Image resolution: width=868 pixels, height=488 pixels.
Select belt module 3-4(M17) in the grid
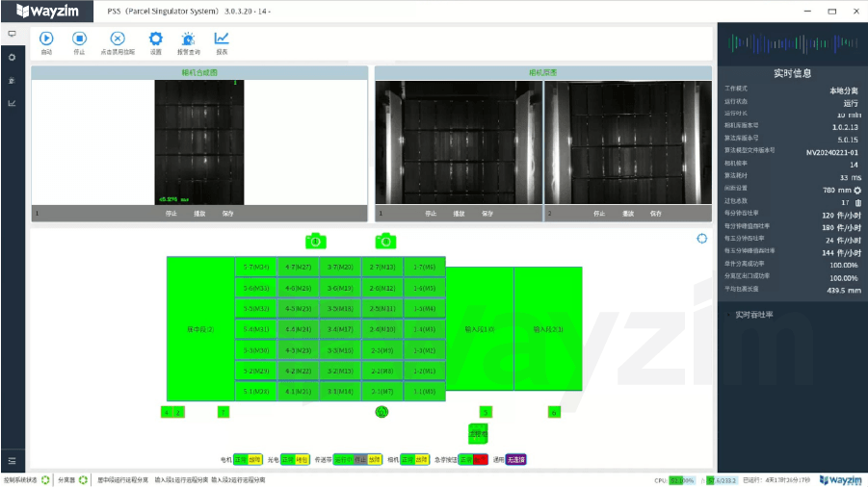(340, 329)
